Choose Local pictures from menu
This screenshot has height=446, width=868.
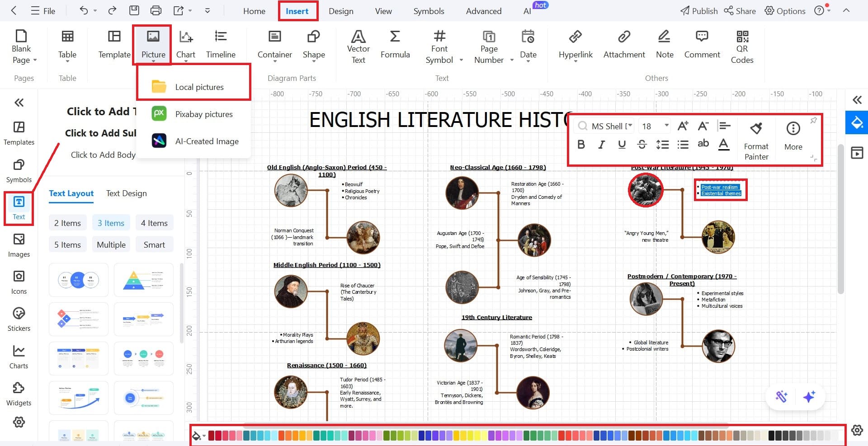click(x=193, y=87)
